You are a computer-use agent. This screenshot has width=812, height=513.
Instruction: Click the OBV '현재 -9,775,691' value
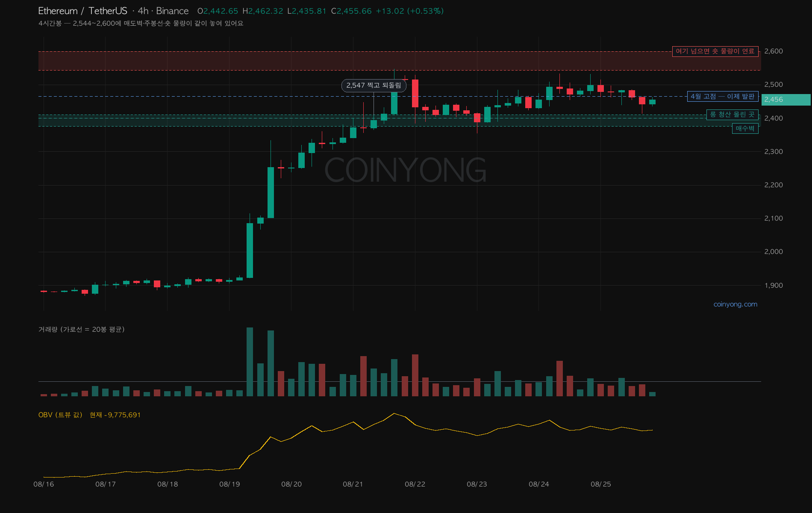(x=115, y=415)
